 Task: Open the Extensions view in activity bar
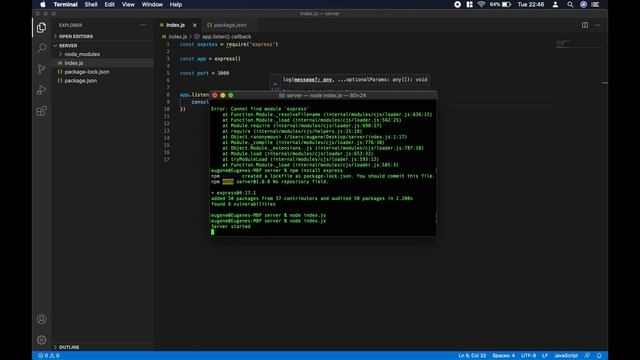41,111
